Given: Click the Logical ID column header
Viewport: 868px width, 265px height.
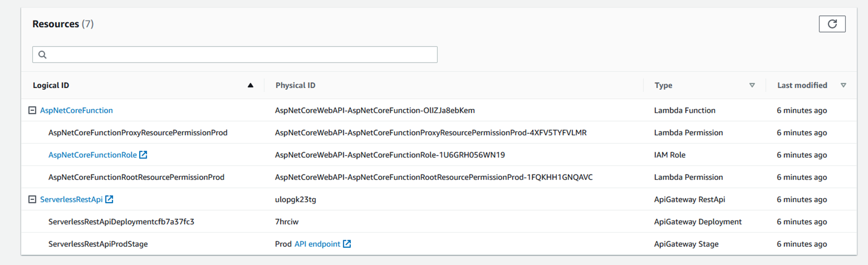Looking at the screenshot, I should pos(51,85).
